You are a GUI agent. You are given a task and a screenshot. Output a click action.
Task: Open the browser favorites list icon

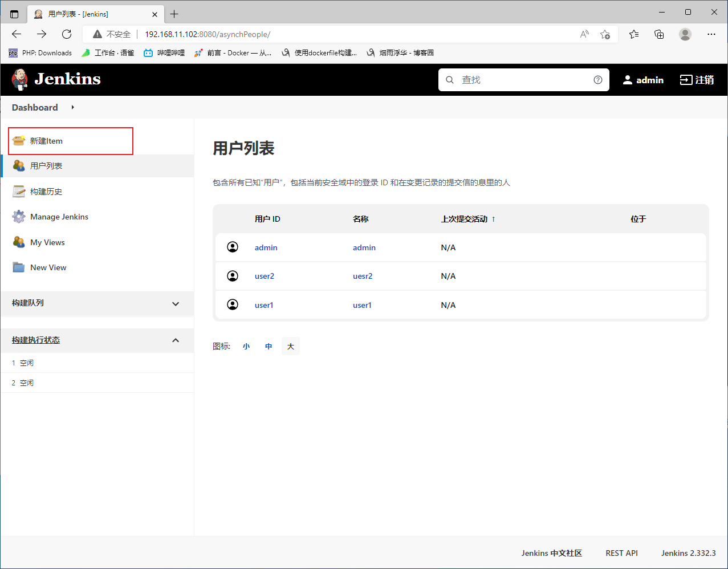pos(634,34)
